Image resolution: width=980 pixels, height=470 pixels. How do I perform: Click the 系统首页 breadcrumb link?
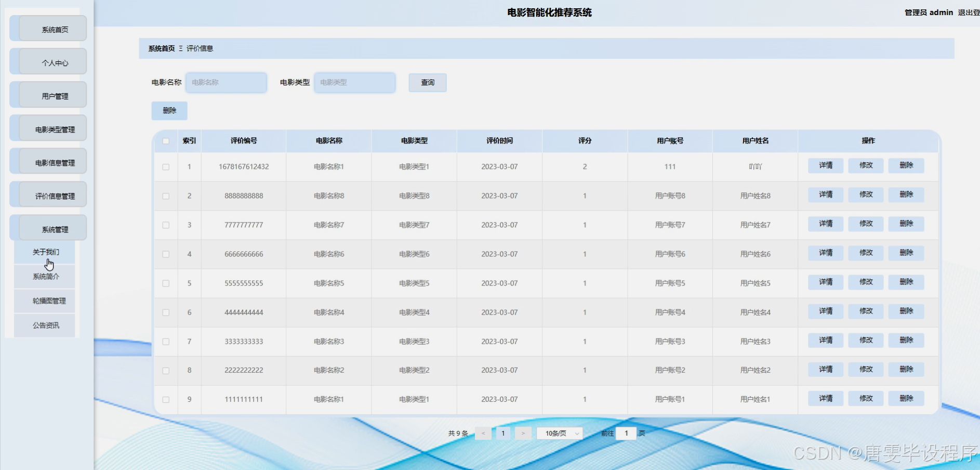click(162, 48)
